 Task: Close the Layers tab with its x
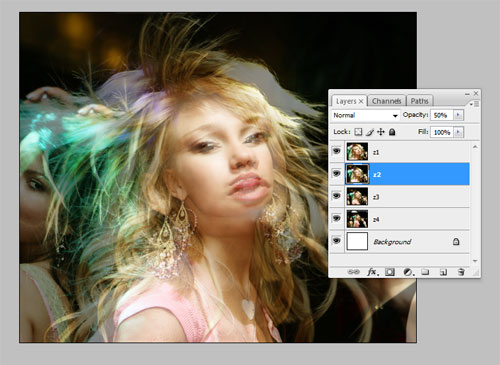pos(361,101)
